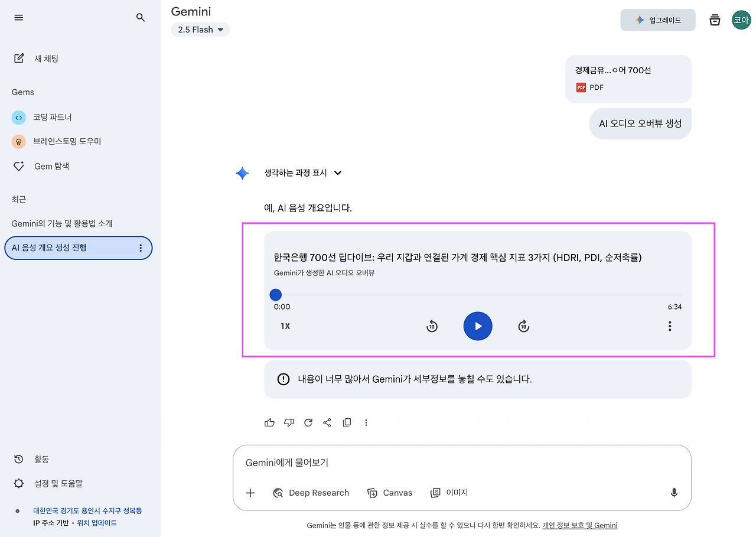Click the 6:34 audio duration label

tap(674, 307)
